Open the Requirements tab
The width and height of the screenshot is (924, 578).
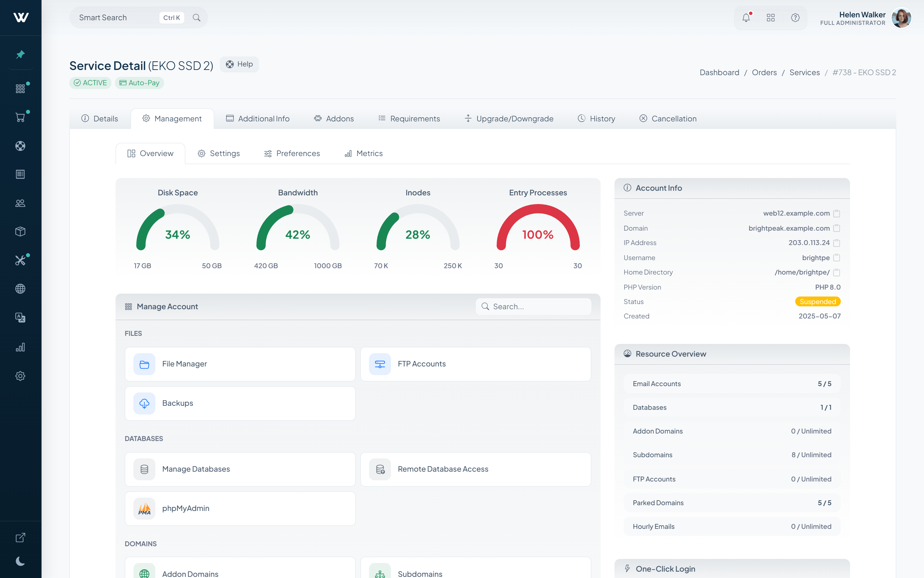[x=409, y=118]
